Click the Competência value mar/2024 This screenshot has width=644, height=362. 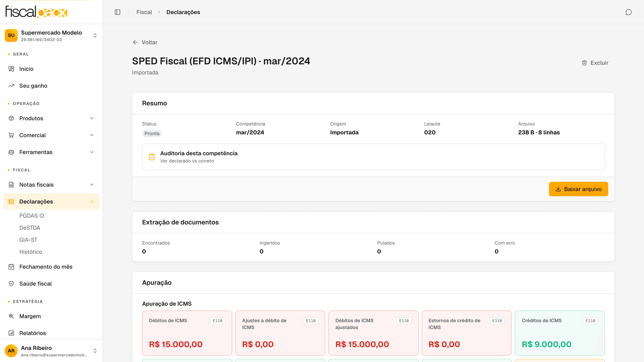point(250,132)
